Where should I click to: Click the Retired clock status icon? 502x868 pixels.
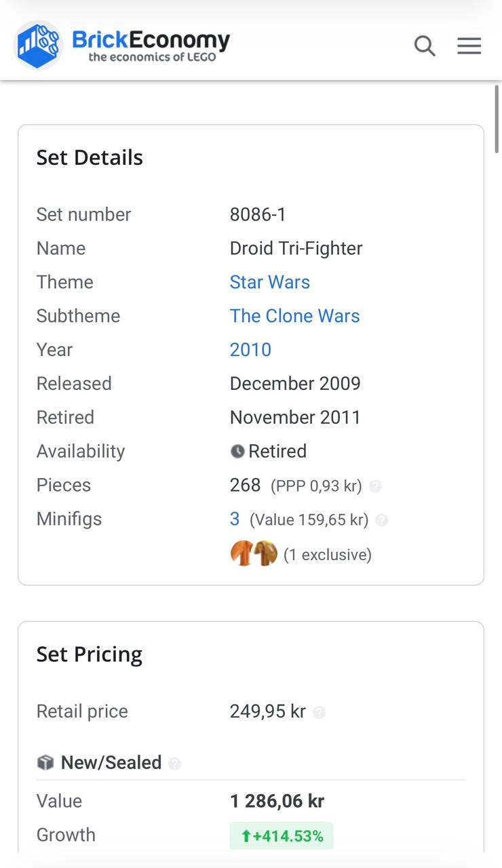(237, 452)
